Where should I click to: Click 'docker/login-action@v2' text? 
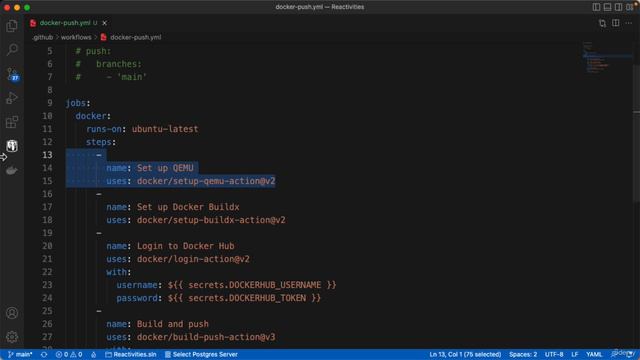[193, 259]
